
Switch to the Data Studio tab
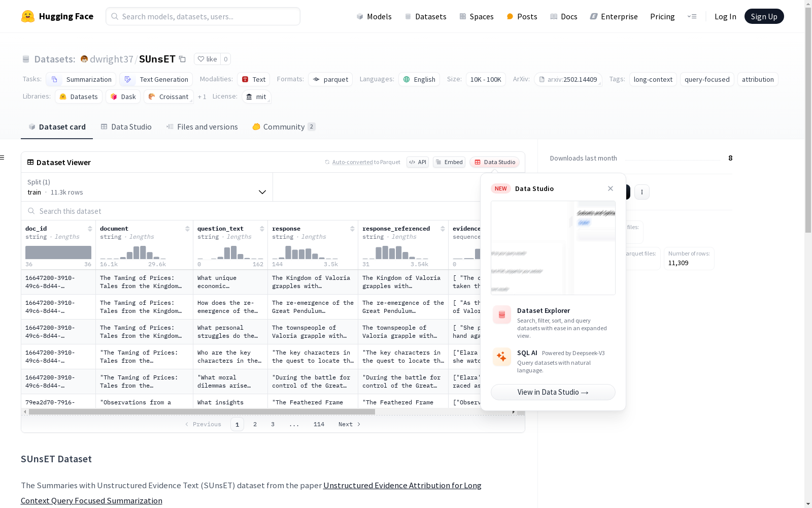coord(126,127)
